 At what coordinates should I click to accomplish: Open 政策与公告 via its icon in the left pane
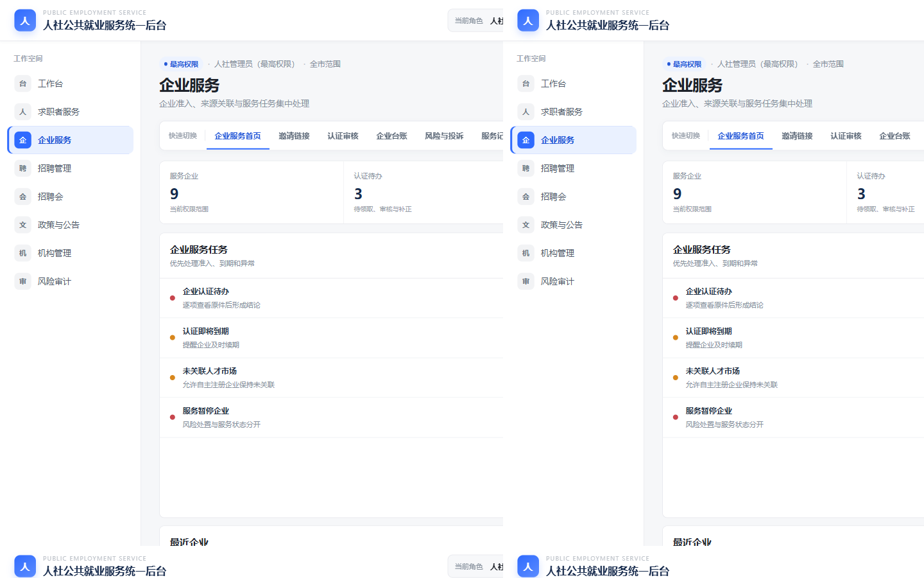22,225
